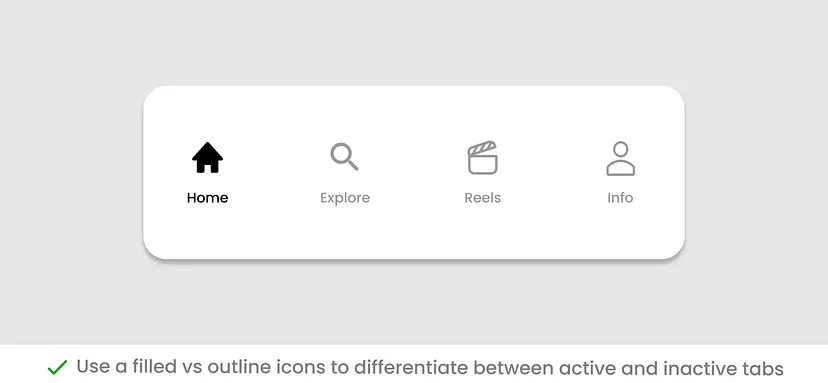Tap the filled Home house icon
The height and width of the screenshot is (383, 828).
[208, 157]
